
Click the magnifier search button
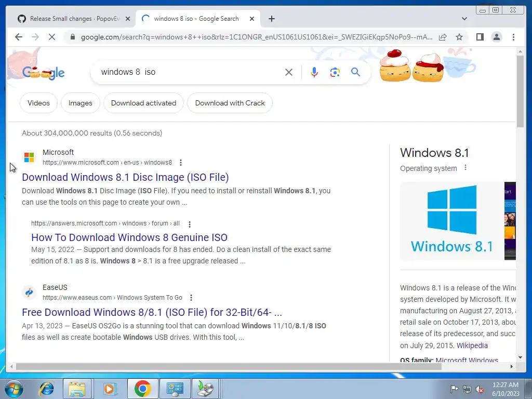coord(355,72)
